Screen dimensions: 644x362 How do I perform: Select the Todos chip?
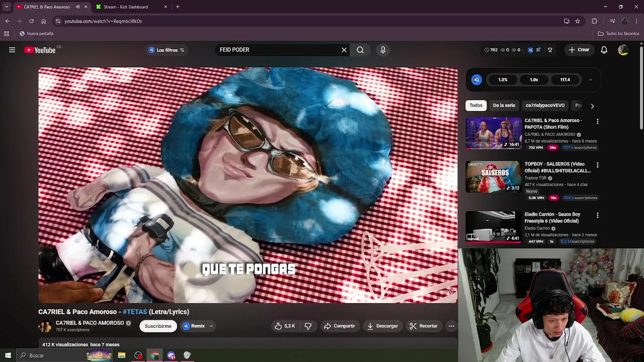point(476,106)
